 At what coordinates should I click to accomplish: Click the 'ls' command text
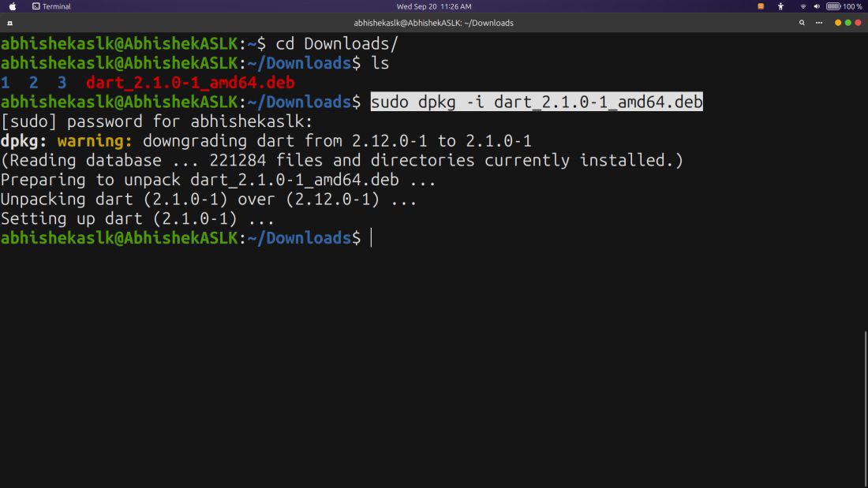(380, 63)
